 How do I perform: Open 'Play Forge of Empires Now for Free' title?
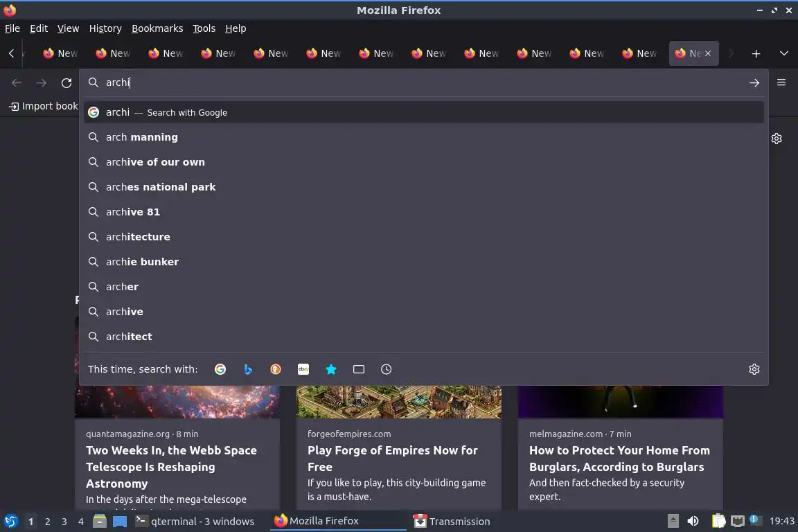392,458
